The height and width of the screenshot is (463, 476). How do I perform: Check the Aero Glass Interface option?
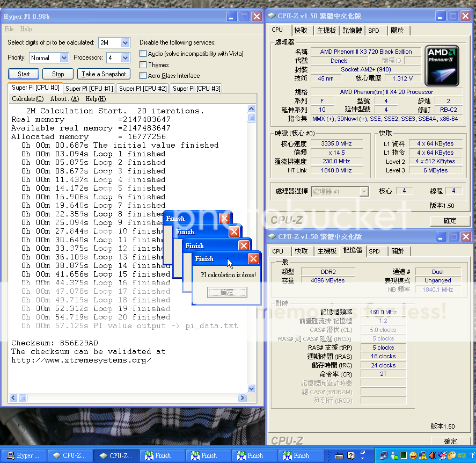point(143,76)
